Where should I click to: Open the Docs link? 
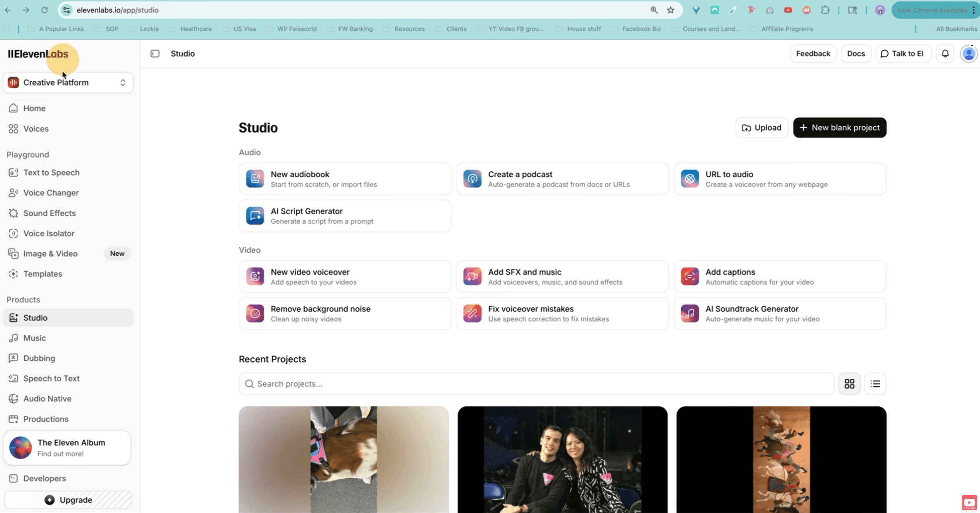pos(856,54)
